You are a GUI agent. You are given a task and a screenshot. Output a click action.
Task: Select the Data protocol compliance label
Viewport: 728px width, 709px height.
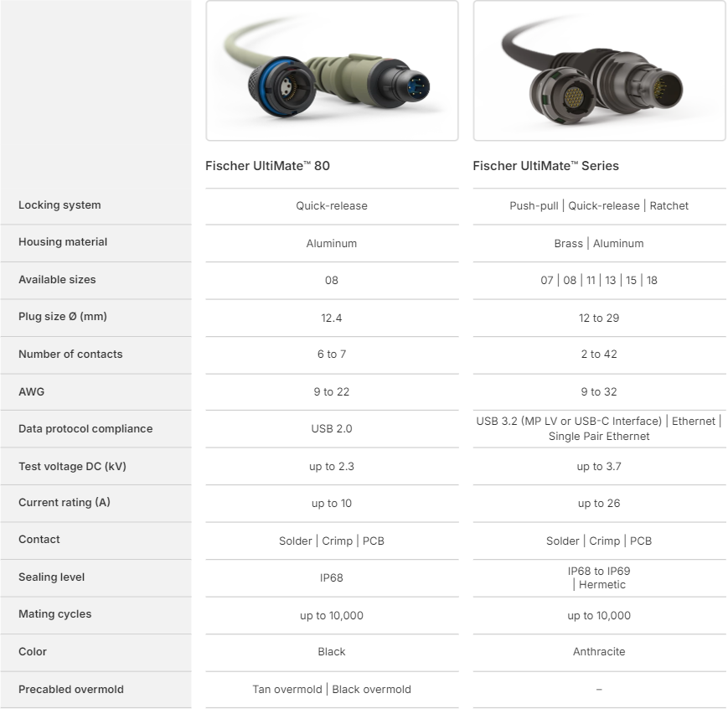pyautogui.click(x=85, y=429)
